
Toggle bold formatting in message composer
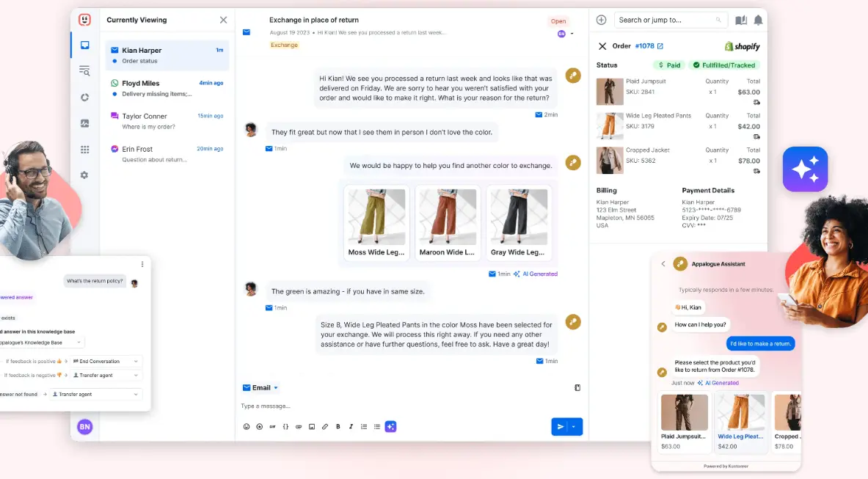[338, 426]
